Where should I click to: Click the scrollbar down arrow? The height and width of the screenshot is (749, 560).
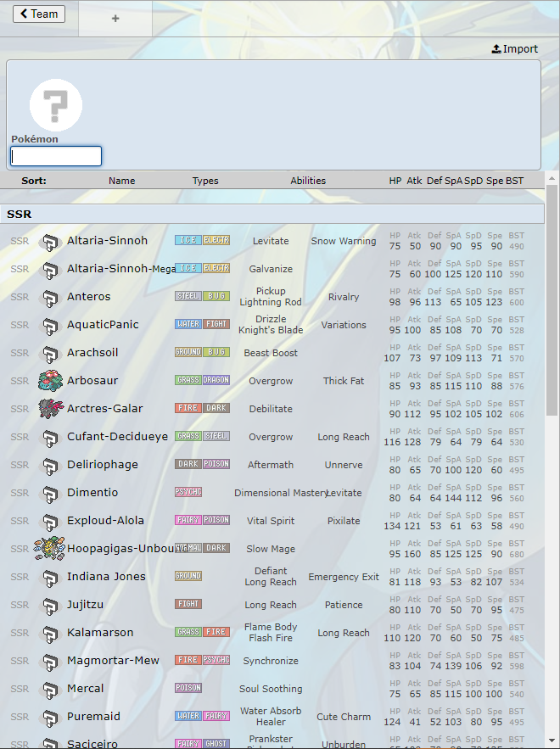coord(552,741)
